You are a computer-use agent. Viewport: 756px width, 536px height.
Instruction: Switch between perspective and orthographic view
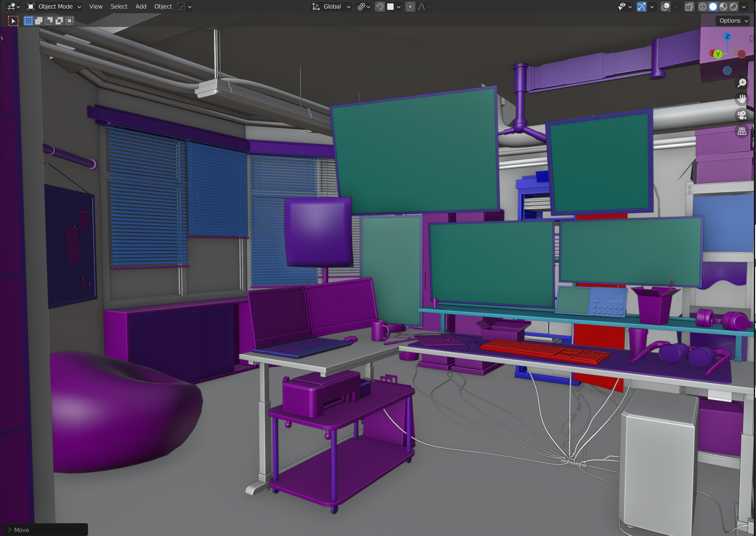coord(742,131)
